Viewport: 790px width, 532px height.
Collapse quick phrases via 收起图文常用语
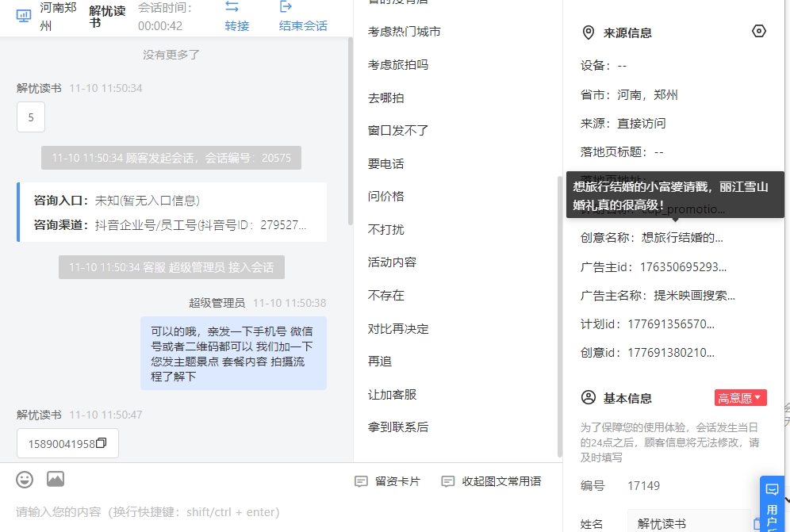point(491,481)
